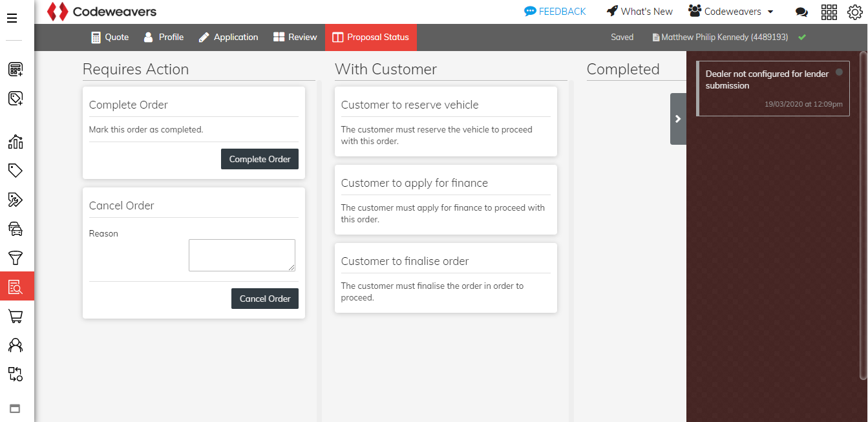This screenshot has height=422, width=868.
Task: Click Matthew Philip Kennedy (4489193) proposal
Action: coord(721,37)
